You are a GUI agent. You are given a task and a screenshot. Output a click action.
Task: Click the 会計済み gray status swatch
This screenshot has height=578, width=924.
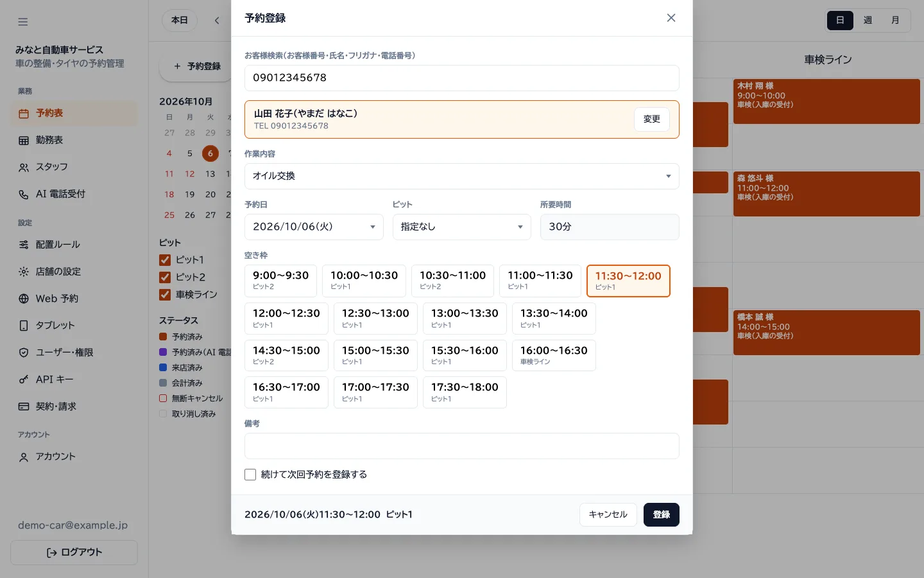[x=163, y=383]
